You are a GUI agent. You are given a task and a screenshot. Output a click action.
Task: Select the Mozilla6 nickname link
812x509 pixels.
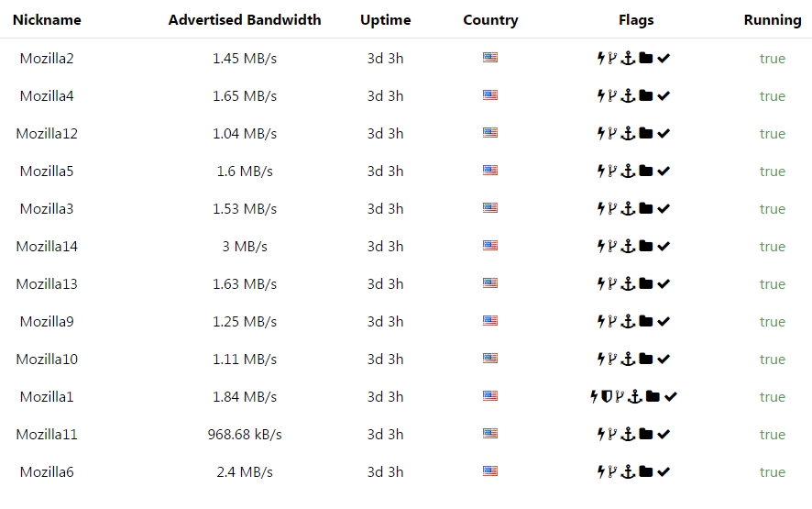click(47, 471)
